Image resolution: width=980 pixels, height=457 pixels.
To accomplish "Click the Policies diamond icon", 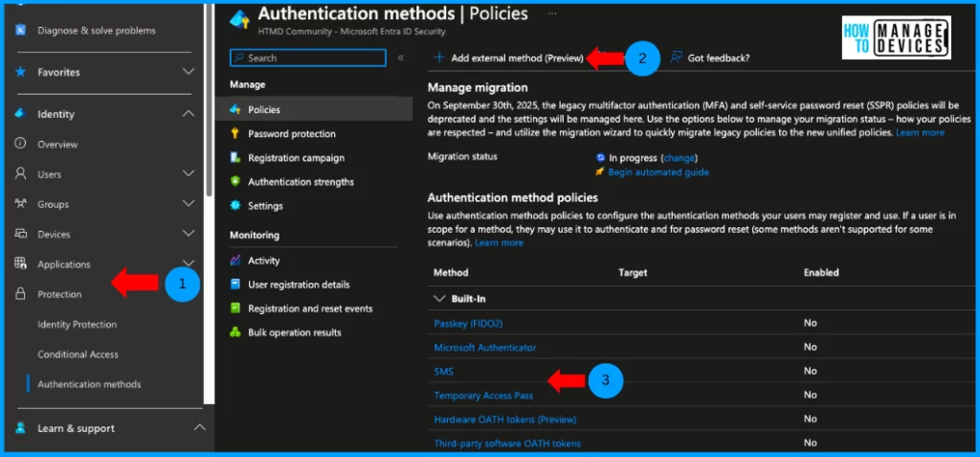I will 235,109.
